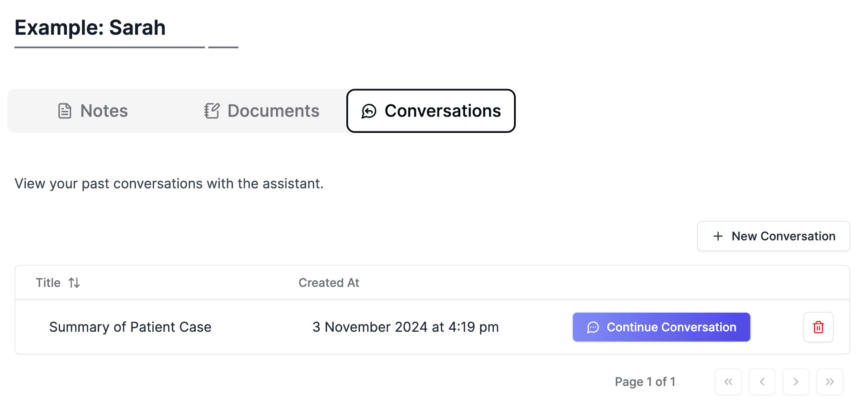Click the Example: Sarah title

[x=90, y=27]
